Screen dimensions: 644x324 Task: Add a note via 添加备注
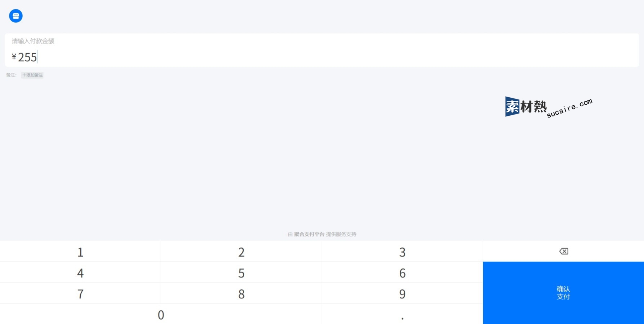point(32,75)
